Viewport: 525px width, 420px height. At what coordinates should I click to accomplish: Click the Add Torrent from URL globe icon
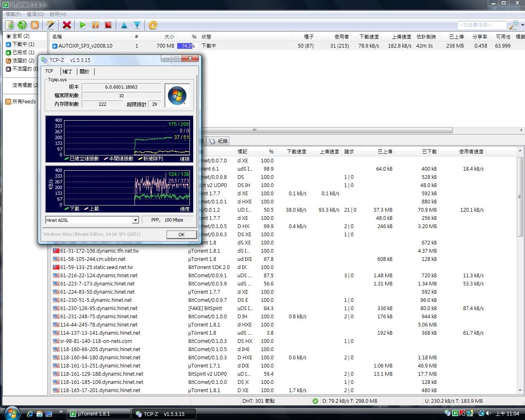point(22,25)
